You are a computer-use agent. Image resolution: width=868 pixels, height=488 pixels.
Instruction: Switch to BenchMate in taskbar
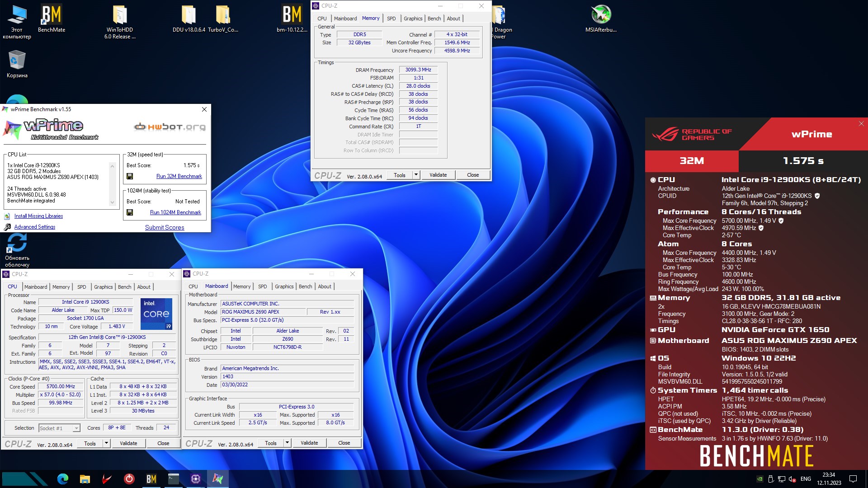click(151, 479)
